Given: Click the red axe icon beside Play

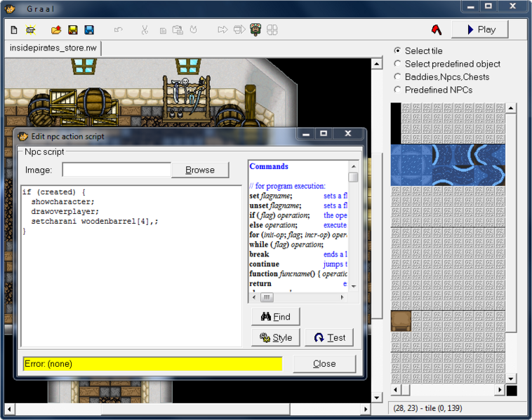Looking at the screenshot, I should pyautogui.click(x=437, y=29).
